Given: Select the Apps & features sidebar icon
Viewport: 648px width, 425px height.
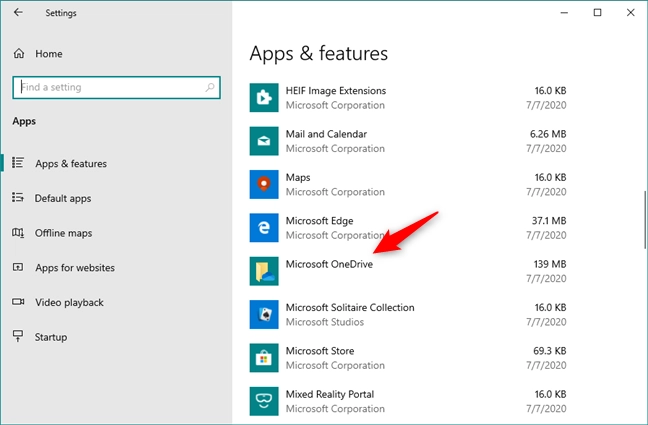Looking at the screenshot, I should coord(18,162).
